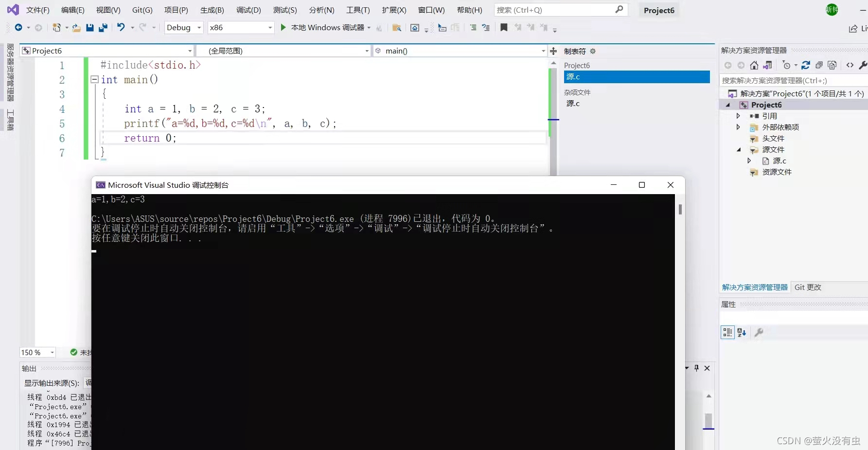Click the search box 搜索 (Ctrl+Q)
The height and width of the screenshot is (450, 868).
pos(561,10)
